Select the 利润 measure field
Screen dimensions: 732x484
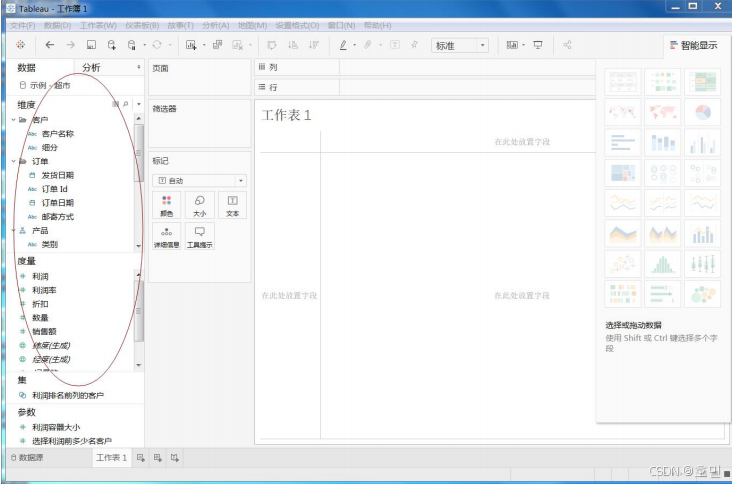(40, 276)
